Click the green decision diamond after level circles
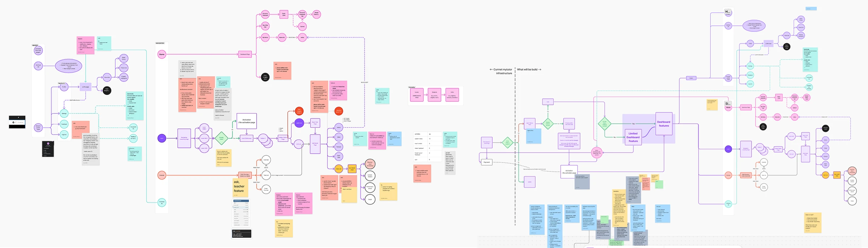This screenshot has height=248, width=868. 221,138
